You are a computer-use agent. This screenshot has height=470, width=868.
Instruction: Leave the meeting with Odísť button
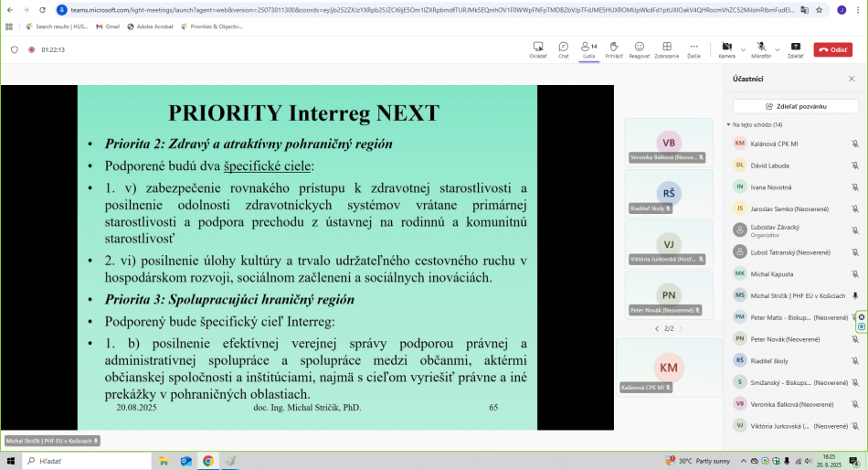pyautogui.click(x=832, y=50)
